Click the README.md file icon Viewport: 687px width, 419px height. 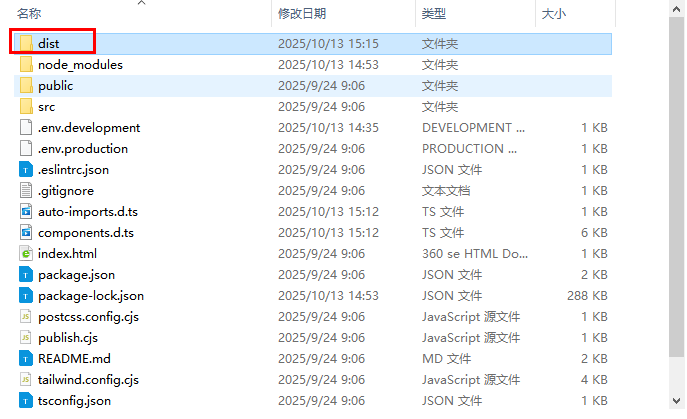[x=26, y=359]
